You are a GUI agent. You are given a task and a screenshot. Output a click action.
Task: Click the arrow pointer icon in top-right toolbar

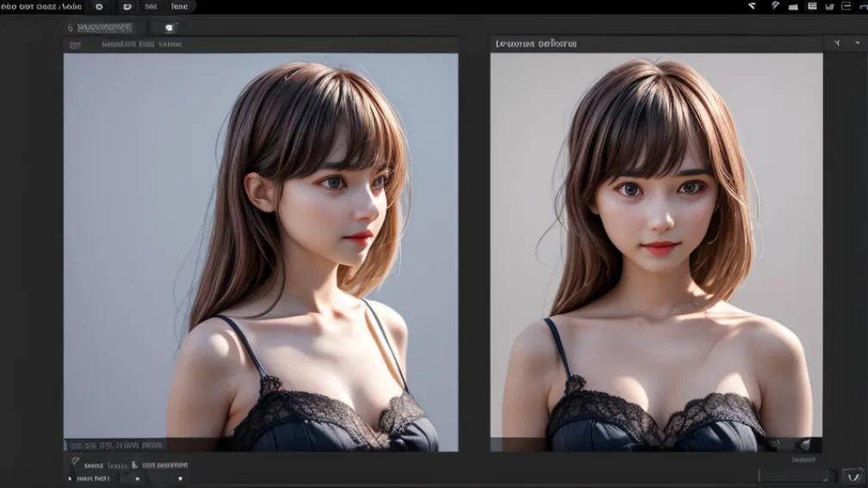point(752,6)
